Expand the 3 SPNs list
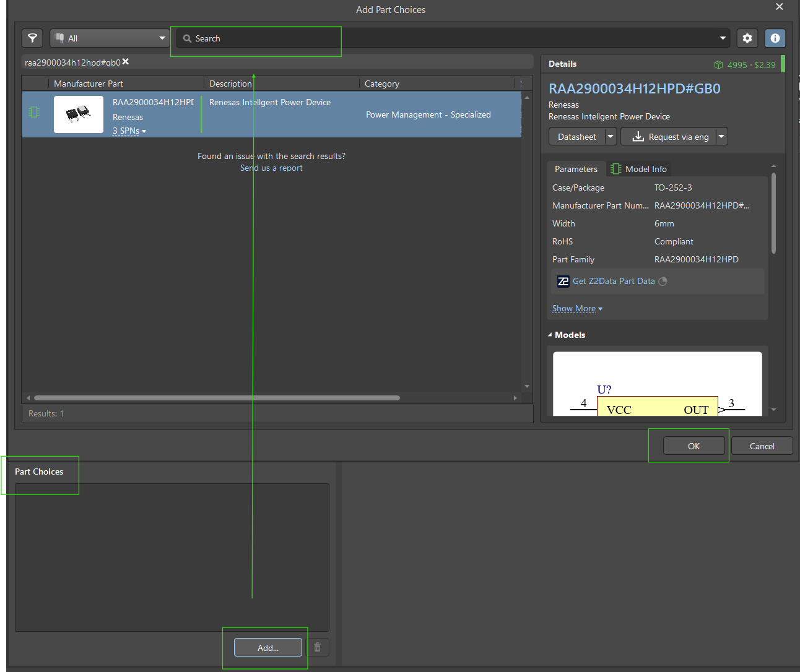The image size is (800, 672). click(129, 131)
